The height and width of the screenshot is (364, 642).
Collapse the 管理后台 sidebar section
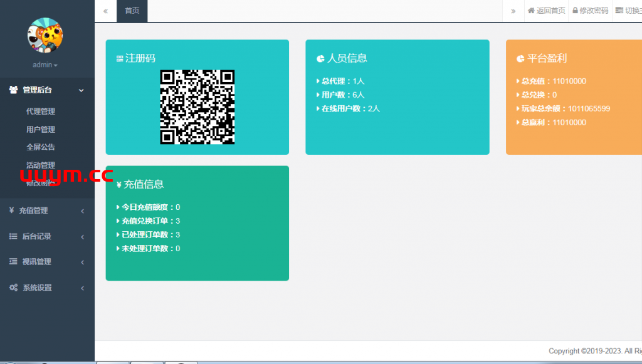pyautogui.click(x=81, y=90)
